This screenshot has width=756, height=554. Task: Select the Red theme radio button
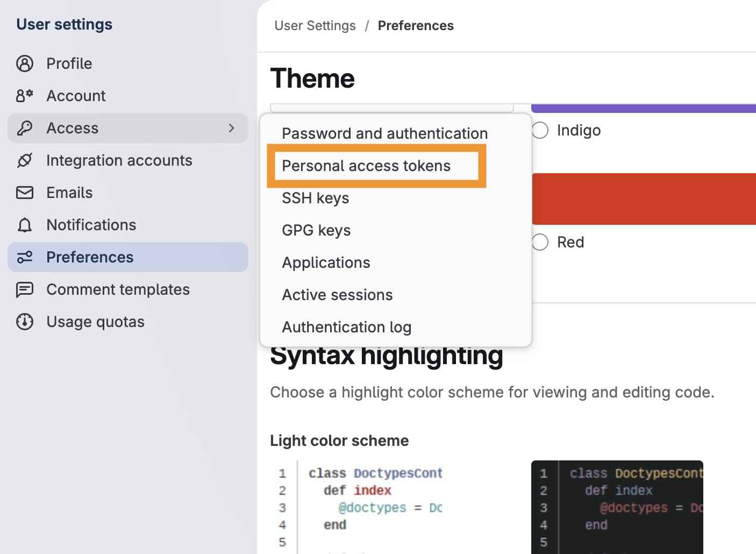(x=540, y=242)
